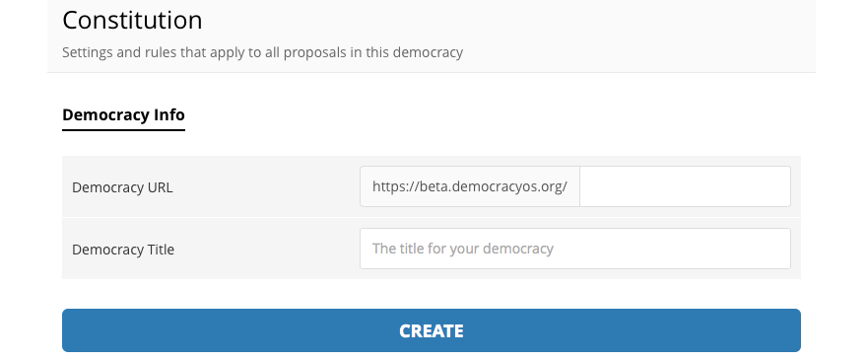Click the gray Democracy Title form row

(x=432, y=249)
